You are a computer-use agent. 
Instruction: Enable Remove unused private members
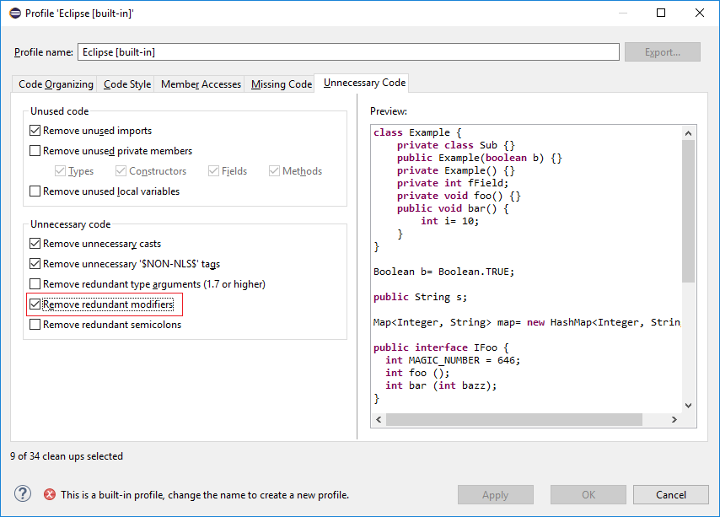tap(36, 151)
